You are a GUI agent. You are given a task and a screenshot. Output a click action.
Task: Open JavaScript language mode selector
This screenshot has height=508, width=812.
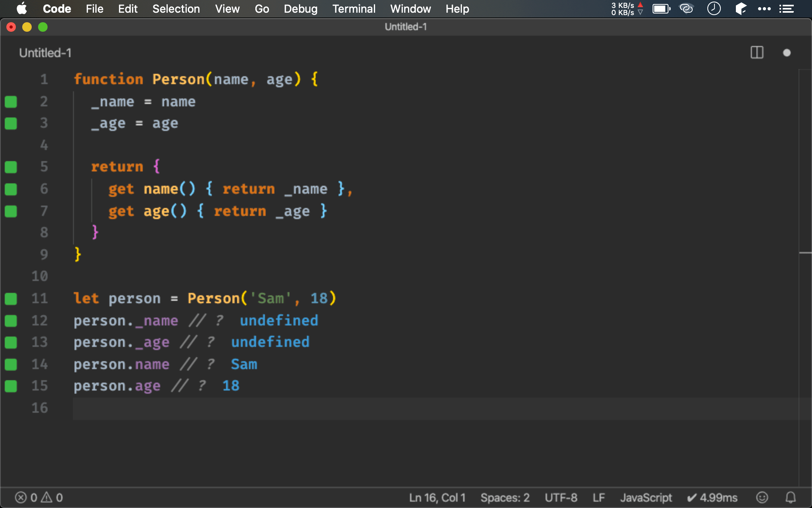(x=646, y=497)
